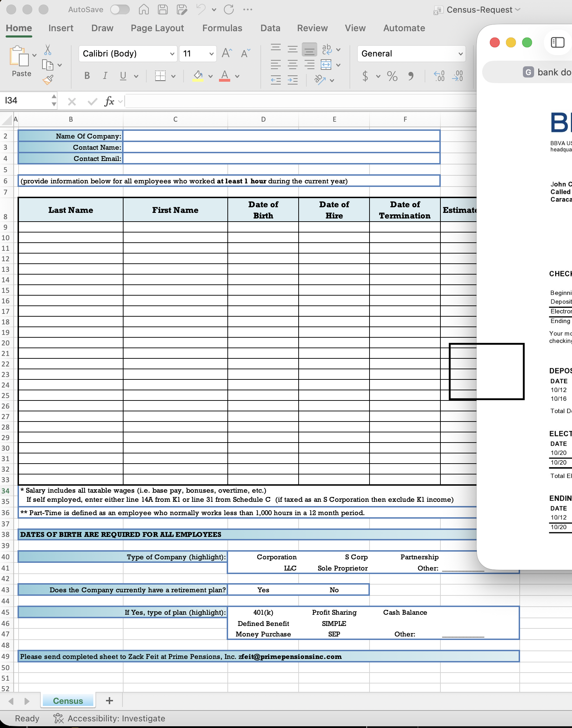Open the Undo history dropdown arrow
This screenshot has width=572, height=728.
pyautogui.click(x=214, y=10)
